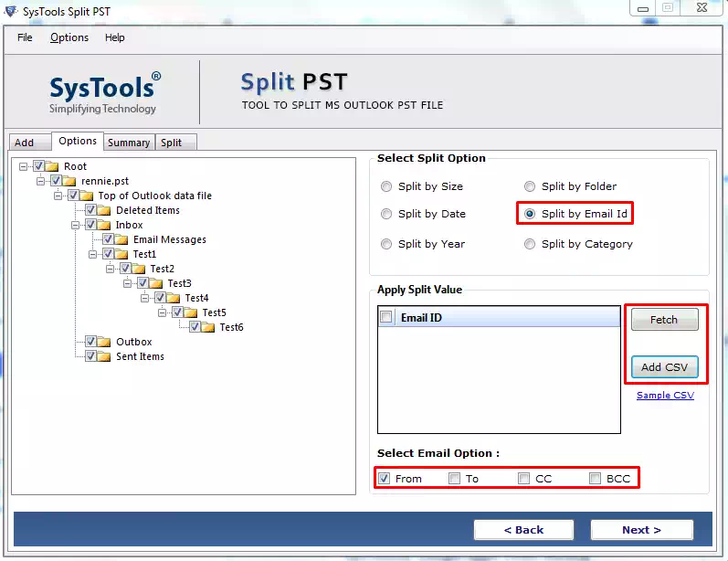Click the Test1 folder icon
The width and height of the screenshot is (728, 561).
(121, 254)
